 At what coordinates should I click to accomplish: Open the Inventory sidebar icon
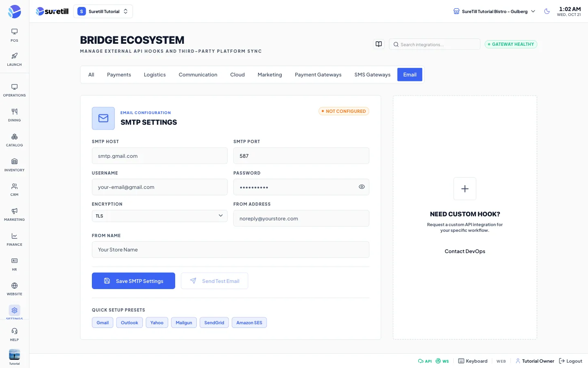pyautogui.click(x=14, y=162)
